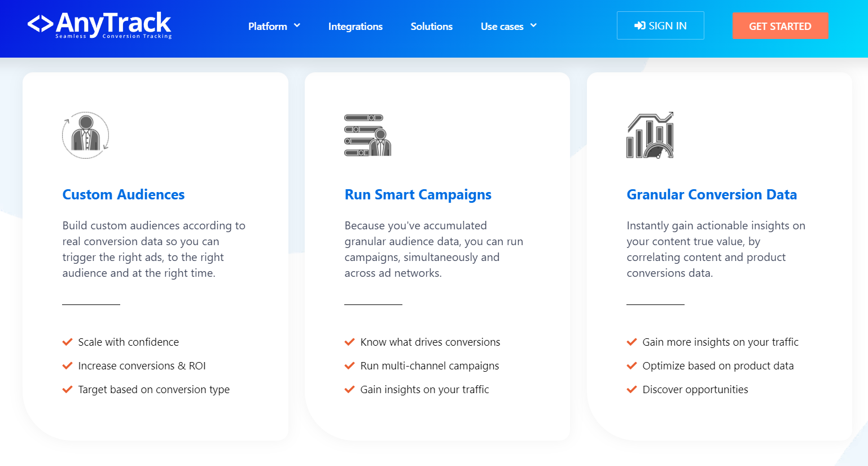Click the AnyTrack logo

pos(99,25)
